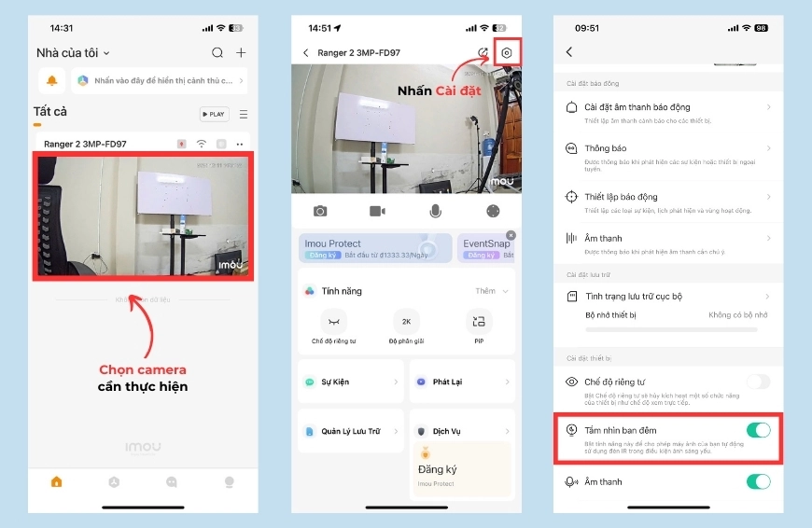Go back from the settings screen
Screen dimensions: 812x528
(x=569, y=51)
